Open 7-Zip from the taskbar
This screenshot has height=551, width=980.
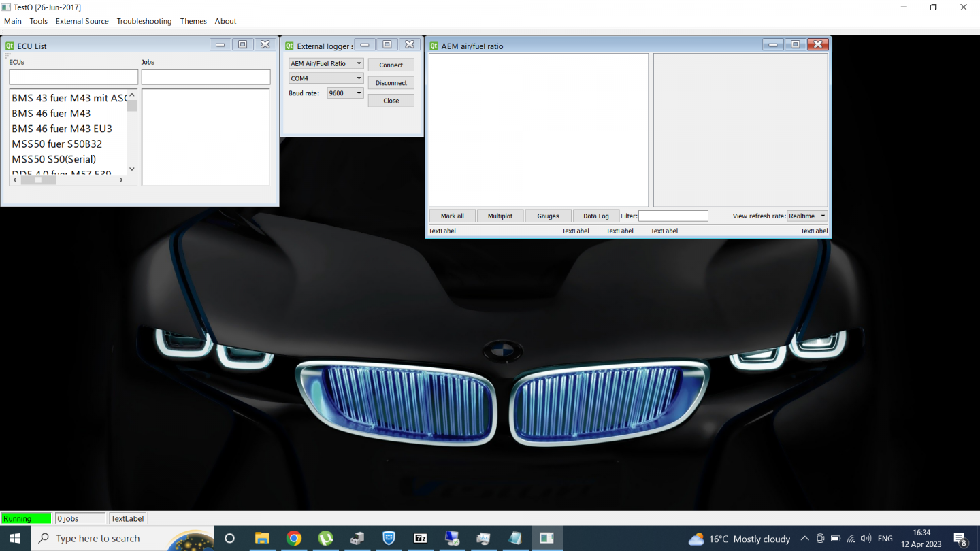pos(421,538)
